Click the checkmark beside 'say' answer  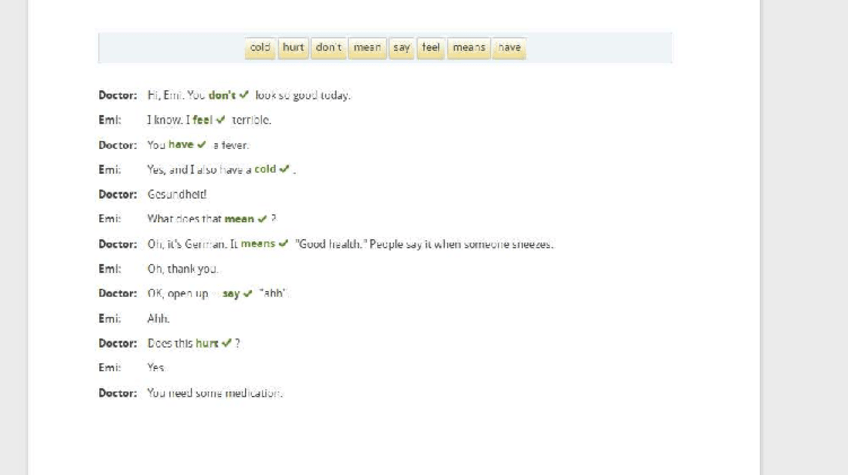click(x=247, y=294)
